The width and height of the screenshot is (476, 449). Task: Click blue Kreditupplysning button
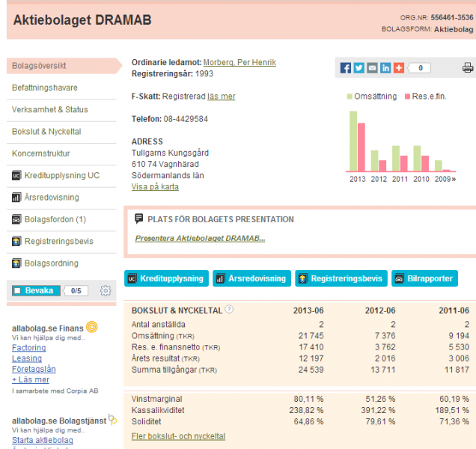click(166, 278)
